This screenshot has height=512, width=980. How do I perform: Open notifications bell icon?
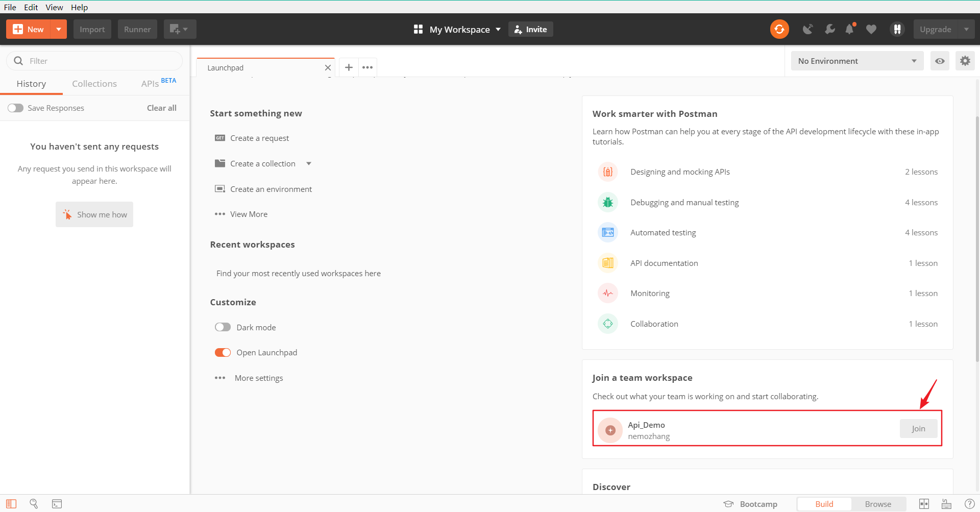pyautogui.click(x=850, y=29)
